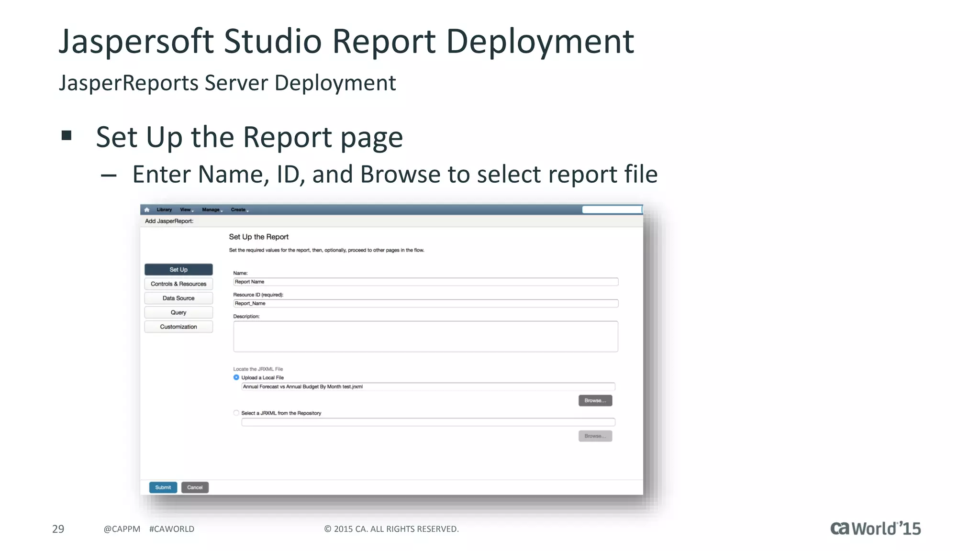Click into the Resource ID field

[425, 303]
